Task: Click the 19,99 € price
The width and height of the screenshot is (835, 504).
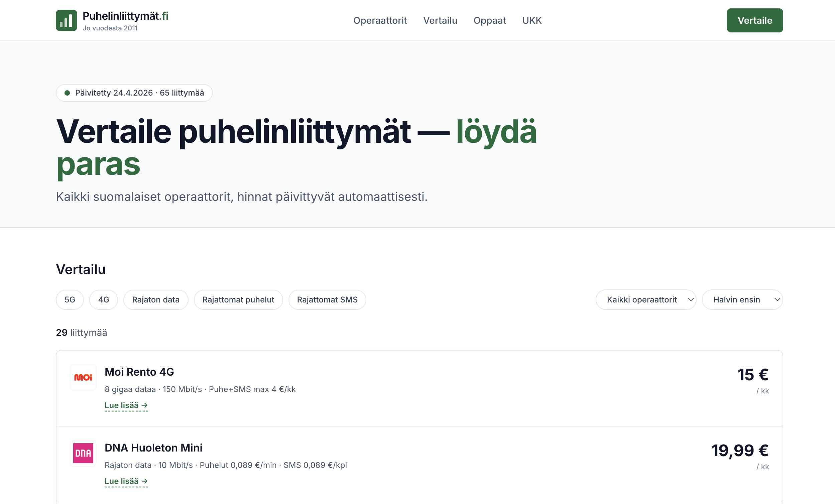Action: point(740,451)
